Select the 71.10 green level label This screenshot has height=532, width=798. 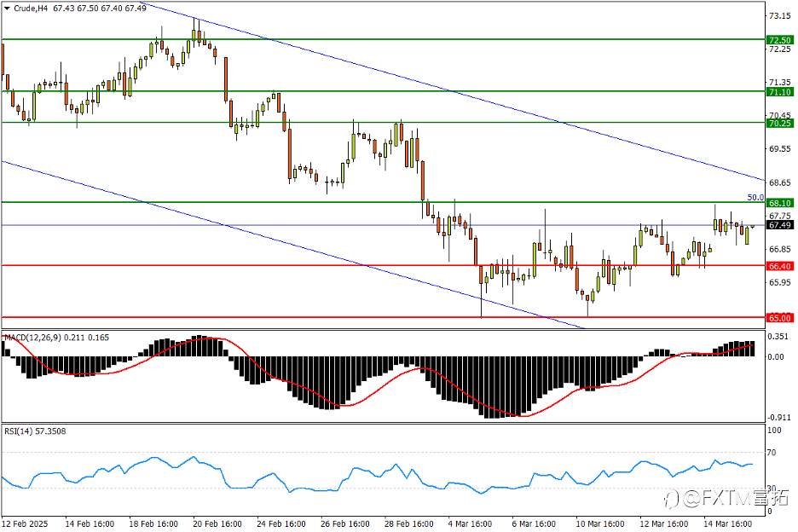click(x=780, y=91)
